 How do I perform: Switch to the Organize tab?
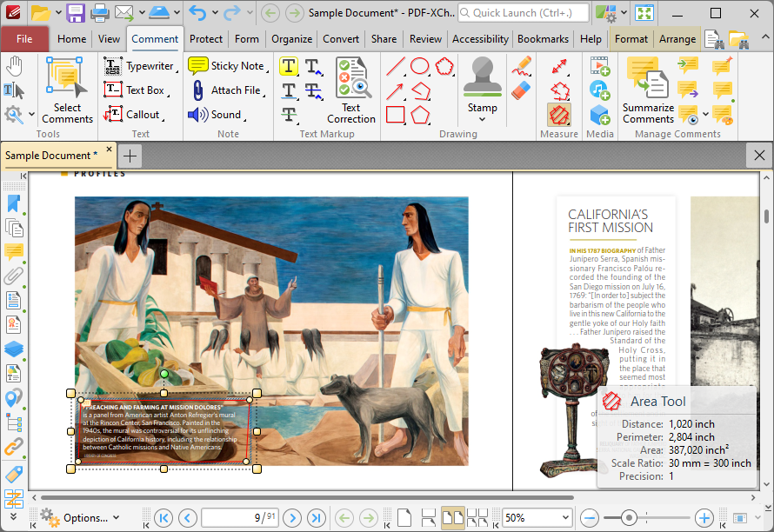point(291,39)
